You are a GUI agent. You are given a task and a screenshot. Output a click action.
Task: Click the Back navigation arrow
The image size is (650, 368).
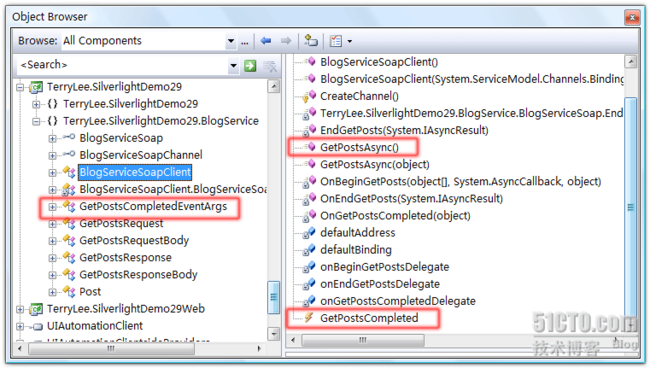tap(266, 41)
